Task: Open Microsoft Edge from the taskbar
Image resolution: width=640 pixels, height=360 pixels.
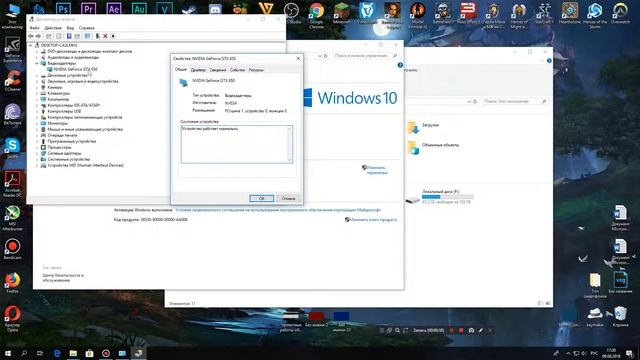Action: [57, 353]
